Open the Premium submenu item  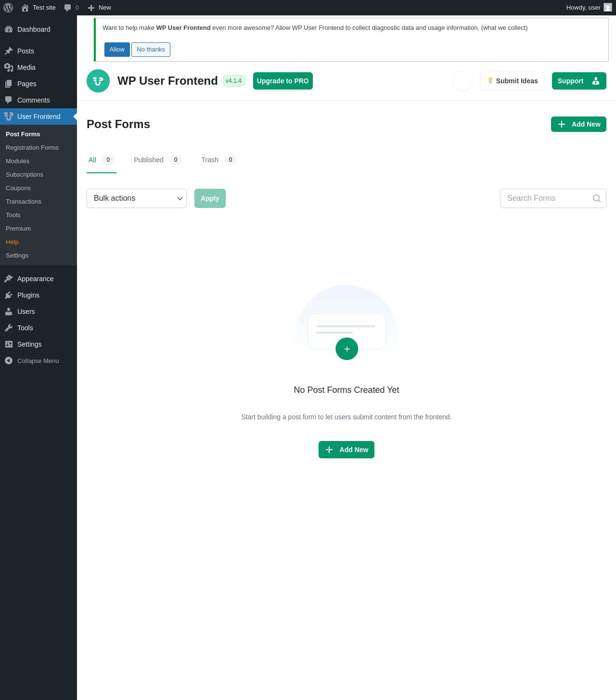tap(18, 229)
